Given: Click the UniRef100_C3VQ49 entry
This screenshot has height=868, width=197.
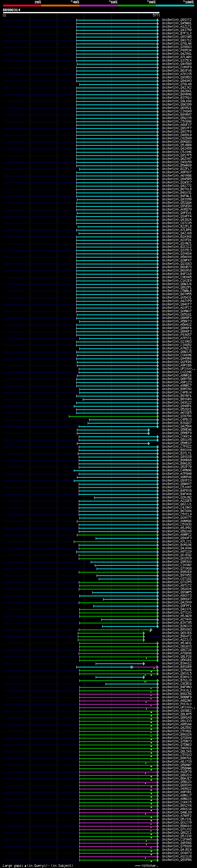Looking at the screenshot, I should tap(177, 111).
